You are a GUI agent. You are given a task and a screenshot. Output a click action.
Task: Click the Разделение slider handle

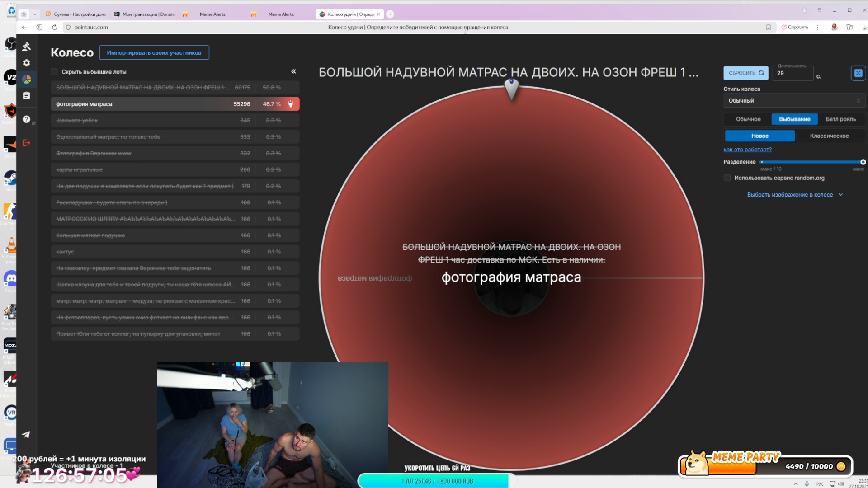(863, 162)
